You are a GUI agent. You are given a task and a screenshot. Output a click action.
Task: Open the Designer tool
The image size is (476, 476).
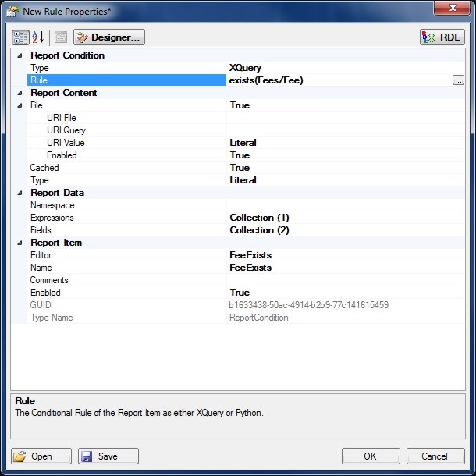coord(109,37)
